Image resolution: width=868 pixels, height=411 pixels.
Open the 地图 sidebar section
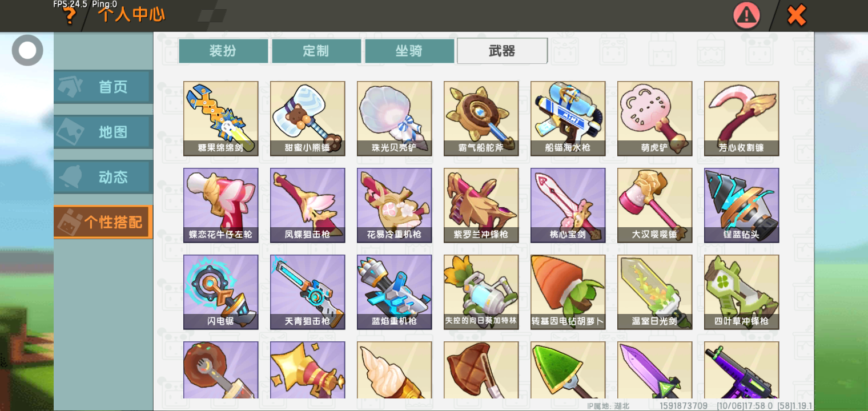pyautogui.click(x=103, y=132)
